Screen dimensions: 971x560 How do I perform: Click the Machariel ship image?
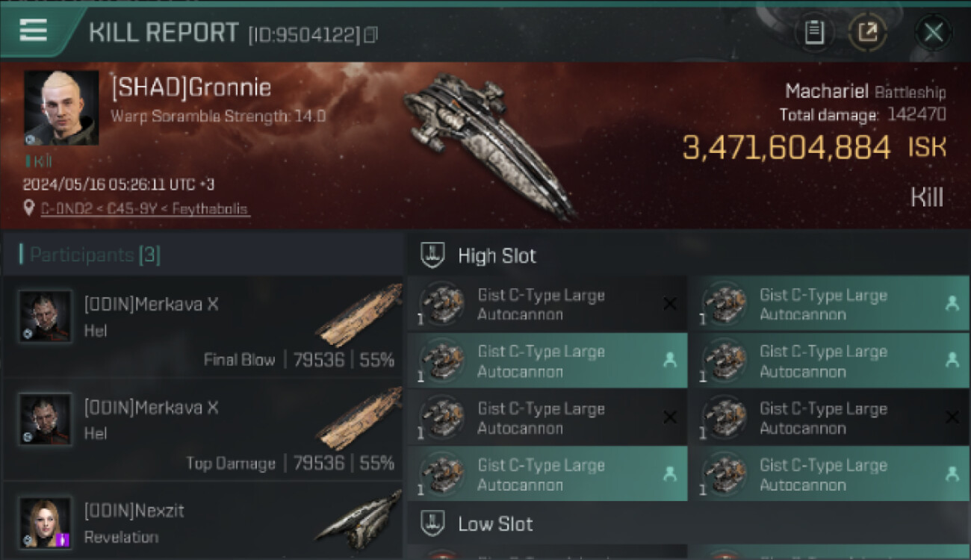pos(489,142)
